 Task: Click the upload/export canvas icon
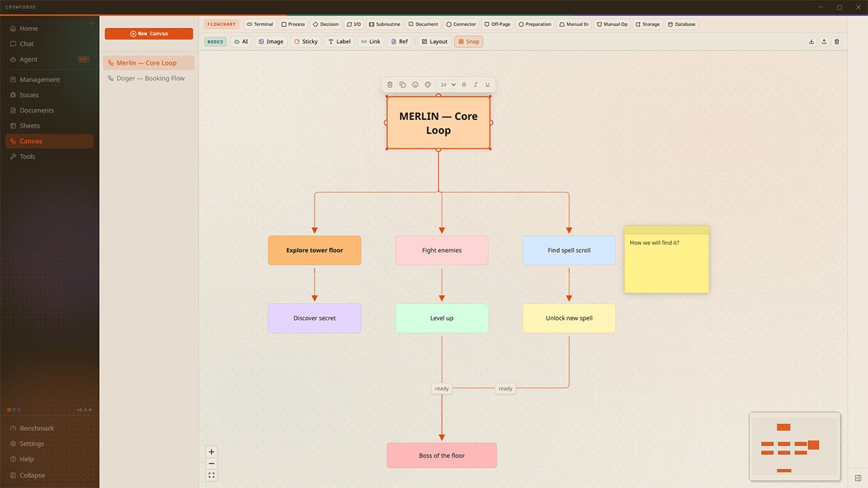pos(824,41)
